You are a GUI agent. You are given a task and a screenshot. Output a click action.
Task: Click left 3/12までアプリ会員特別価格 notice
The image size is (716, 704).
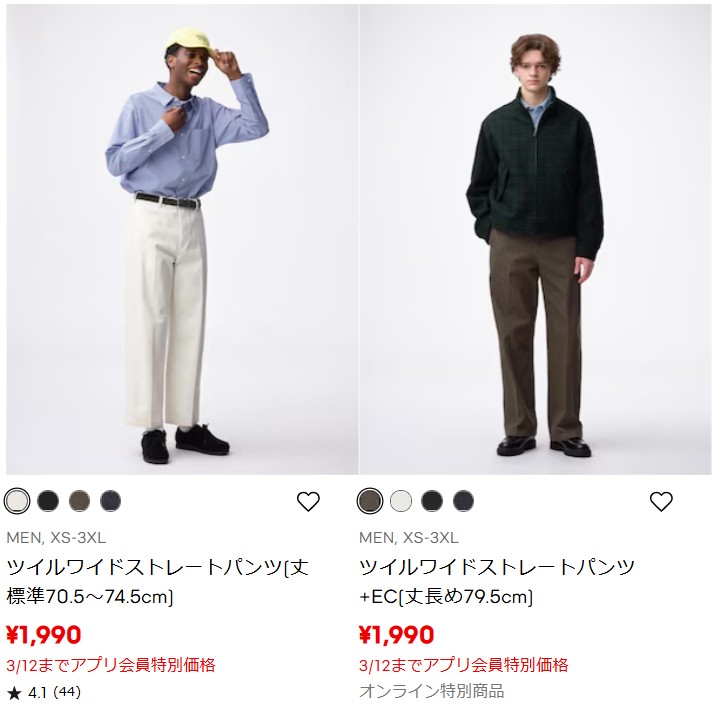tap(111, 665)
